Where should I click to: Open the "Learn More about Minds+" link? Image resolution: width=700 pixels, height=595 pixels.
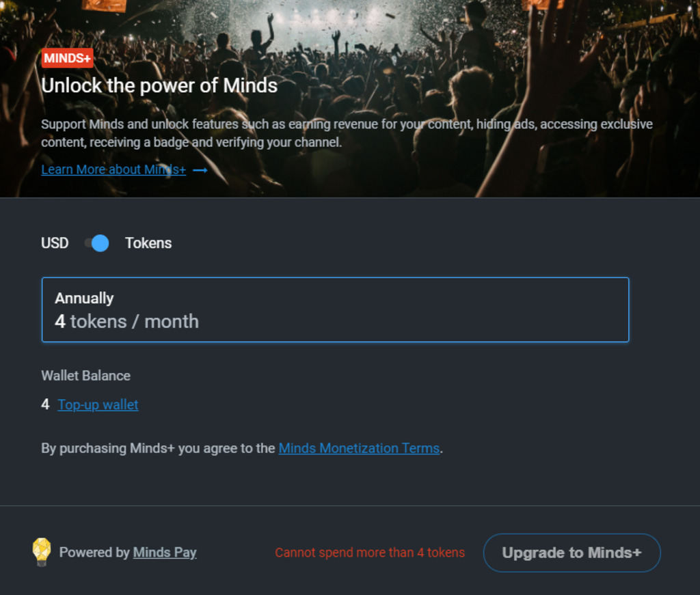[113, 169]
